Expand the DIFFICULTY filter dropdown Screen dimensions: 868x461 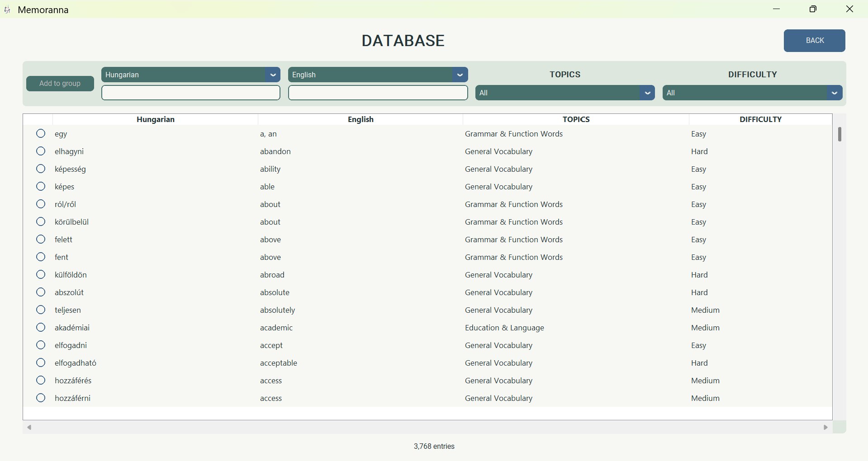click(752, 93)
